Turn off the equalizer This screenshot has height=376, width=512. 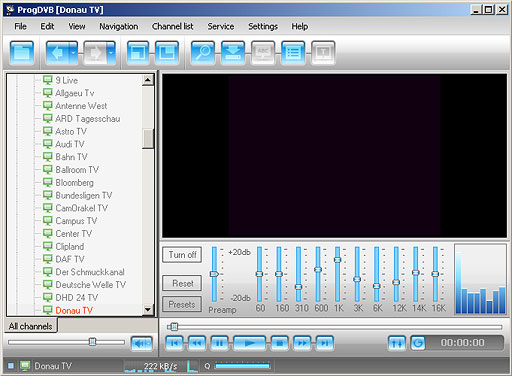pos(182,255)
